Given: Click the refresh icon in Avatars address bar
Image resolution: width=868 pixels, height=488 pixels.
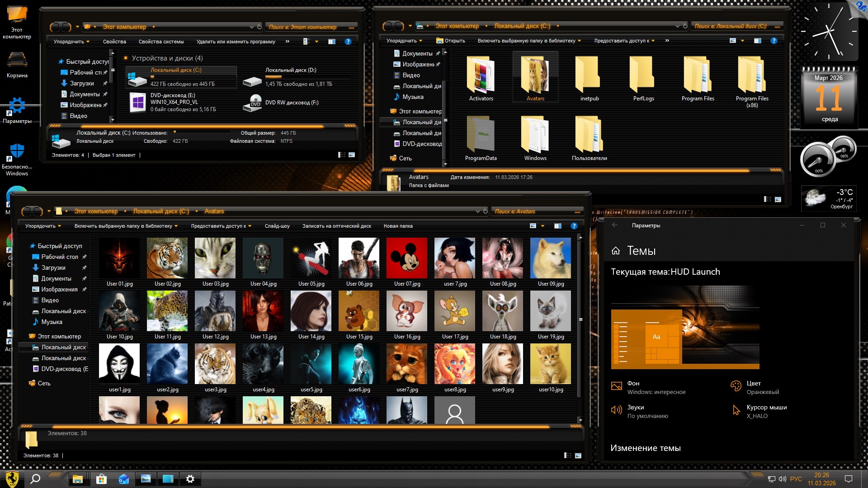Looking at the screenshot, I should point(486,211).
